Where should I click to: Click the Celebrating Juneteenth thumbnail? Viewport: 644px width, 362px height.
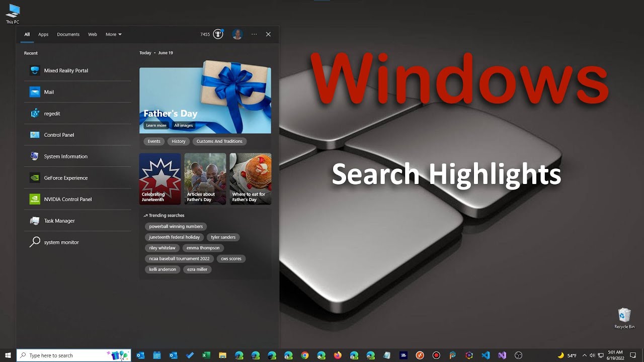tap(160, 179)
